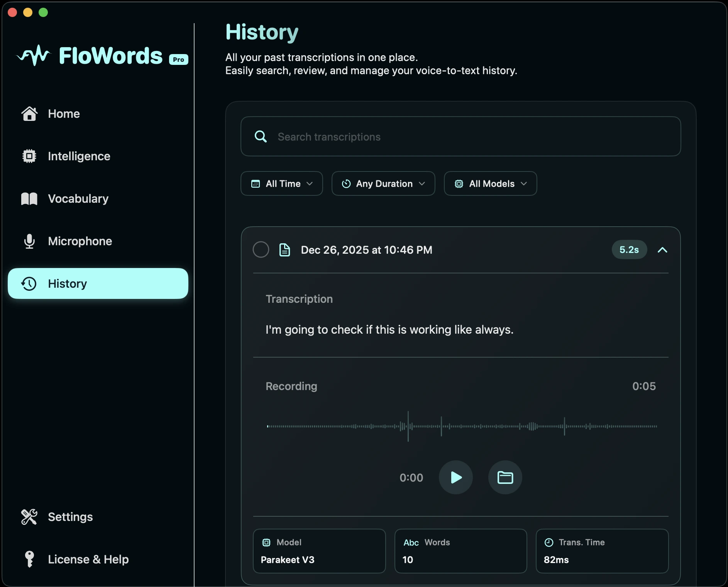Click the recording waveform timeline
Viewport: 728px width, 587px height.
point(461,426)
